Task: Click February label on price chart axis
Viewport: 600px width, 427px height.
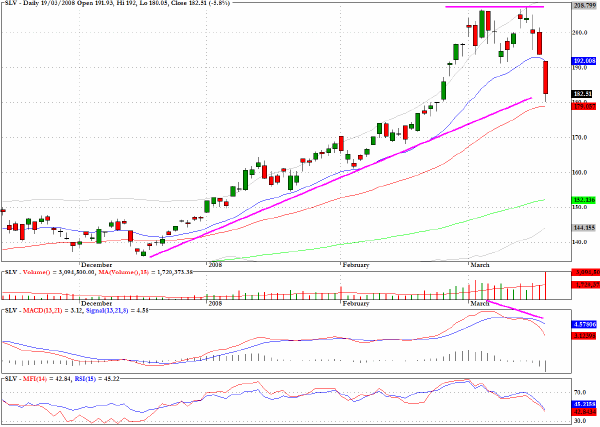Action: (x=355, y=265)
